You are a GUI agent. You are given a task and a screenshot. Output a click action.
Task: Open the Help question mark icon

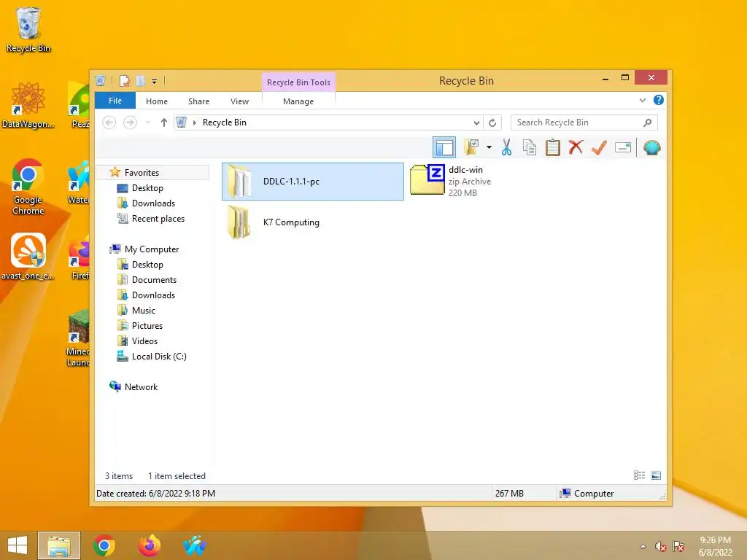point(659,100)
